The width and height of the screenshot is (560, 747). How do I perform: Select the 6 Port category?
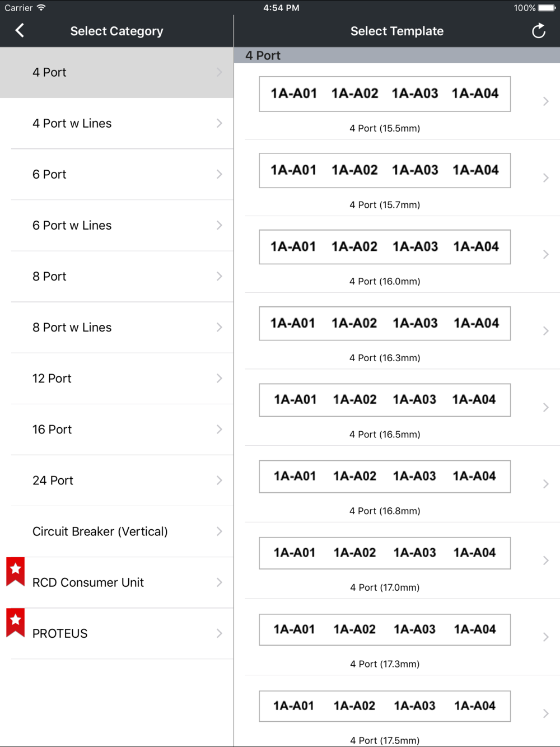point(116,175)
